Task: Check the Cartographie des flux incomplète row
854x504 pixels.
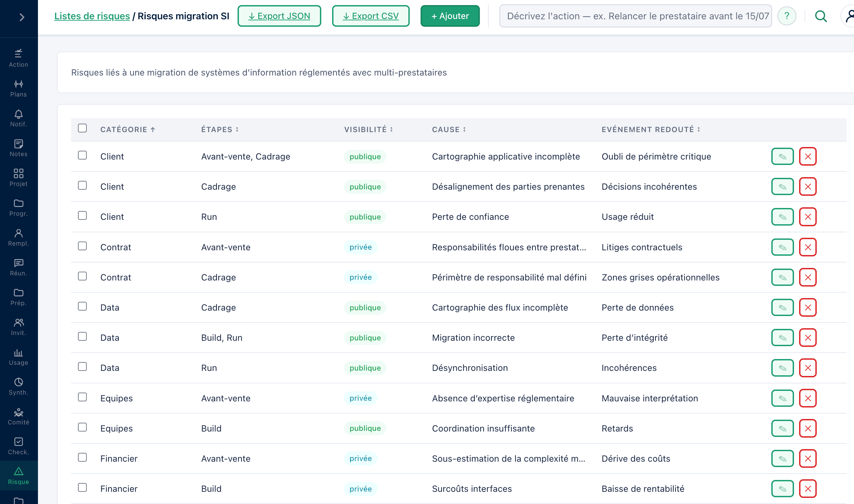Action: (x=82, y=306)
